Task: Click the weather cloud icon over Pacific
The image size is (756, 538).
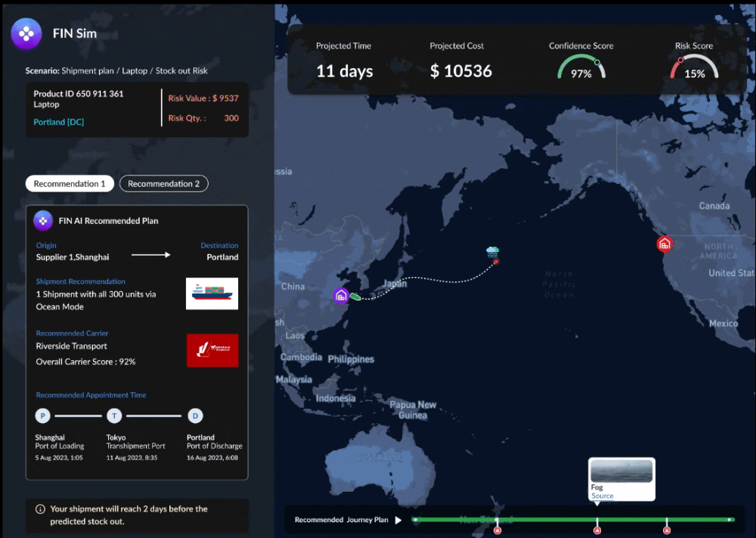Action: tap(492, 251)
